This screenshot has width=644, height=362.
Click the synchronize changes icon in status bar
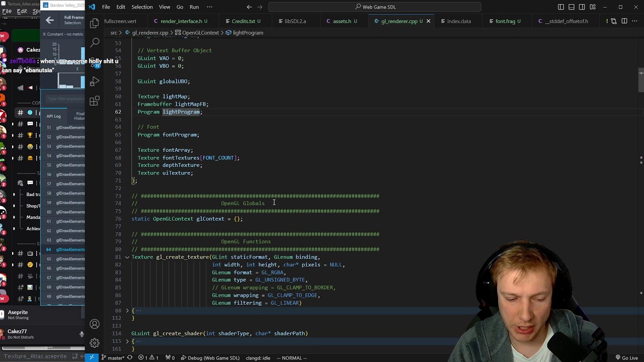[x=129, y=358]
